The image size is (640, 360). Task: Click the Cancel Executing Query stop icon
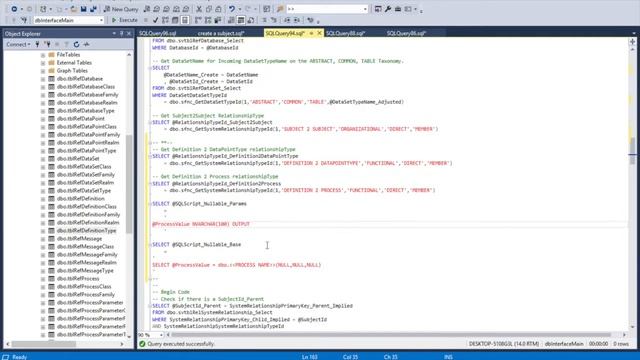pyautogui.click(x=146, y=20)
